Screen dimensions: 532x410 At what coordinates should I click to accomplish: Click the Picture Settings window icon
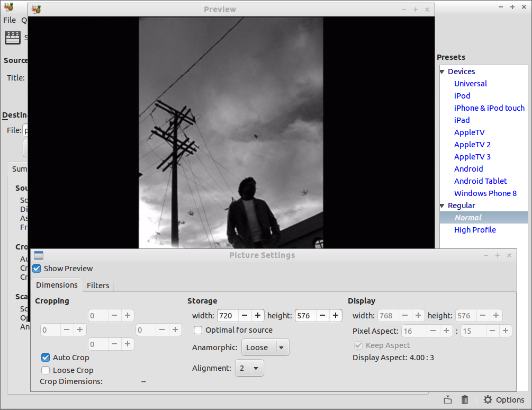coord(39,255)
